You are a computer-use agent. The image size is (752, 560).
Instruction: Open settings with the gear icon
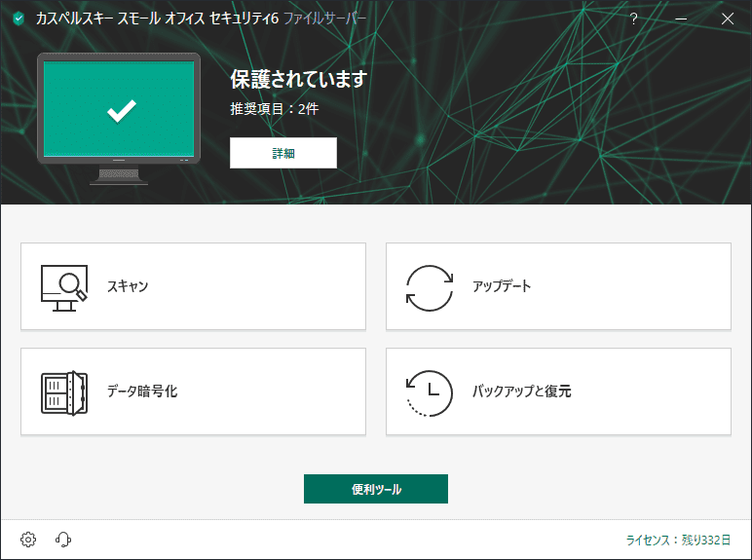[28, 540]
